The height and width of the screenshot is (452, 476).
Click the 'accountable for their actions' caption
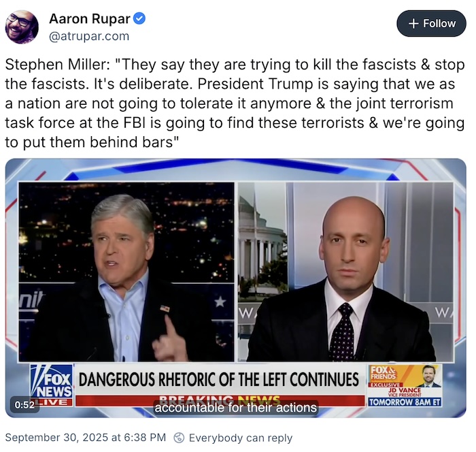click(235, 408)
